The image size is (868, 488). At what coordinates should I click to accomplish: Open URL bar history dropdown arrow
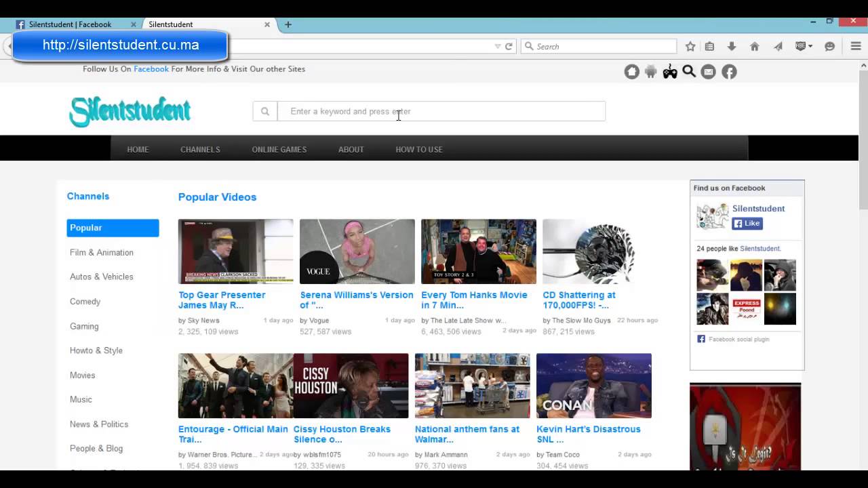(x=498, y=47)
